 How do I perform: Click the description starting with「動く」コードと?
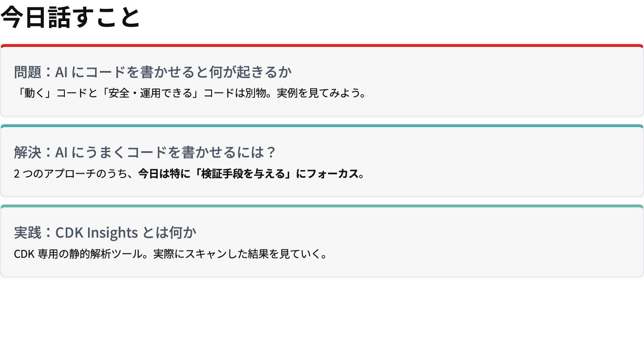[189, 93]
